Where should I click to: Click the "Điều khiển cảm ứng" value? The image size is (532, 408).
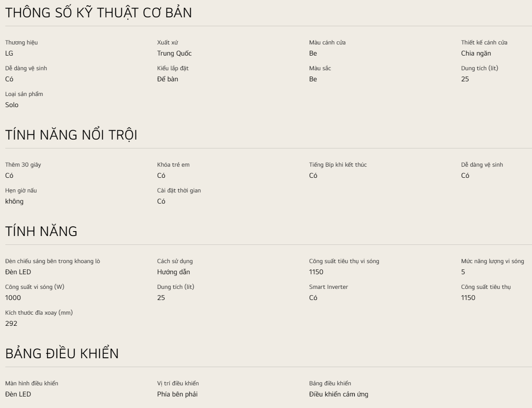[x=338, y=394]
